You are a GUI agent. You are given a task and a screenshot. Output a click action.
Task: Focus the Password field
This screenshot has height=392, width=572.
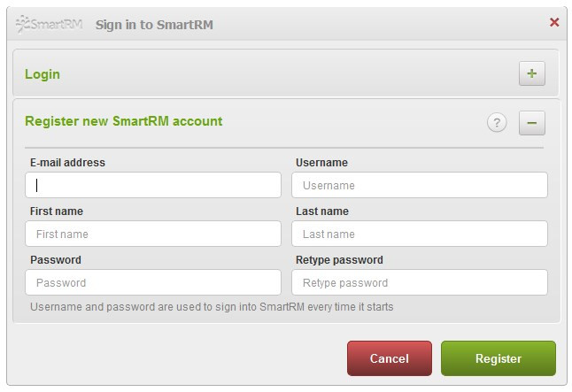pyautogui.click(x=153, y=282)
